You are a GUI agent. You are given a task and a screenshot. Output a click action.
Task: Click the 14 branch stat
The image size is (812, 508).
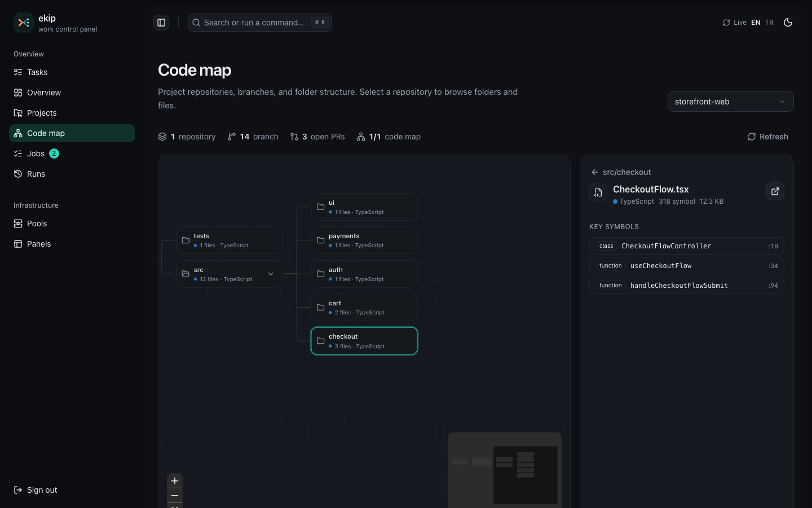pyautogui.click(x=253, y=137)
